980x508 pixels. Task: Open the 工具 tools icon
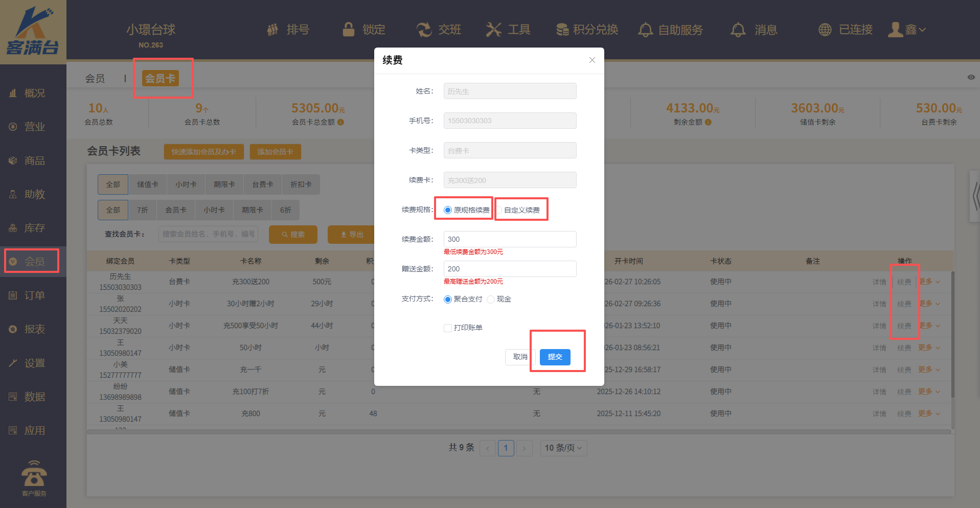(x=493, y=30)
